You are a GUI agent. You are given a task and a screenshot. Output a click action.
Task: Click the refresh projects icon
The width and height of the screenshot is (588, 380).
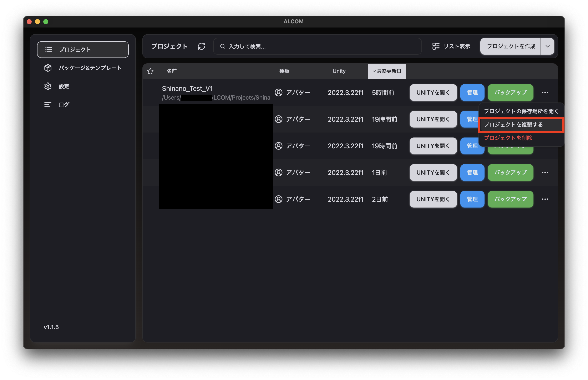201,46
